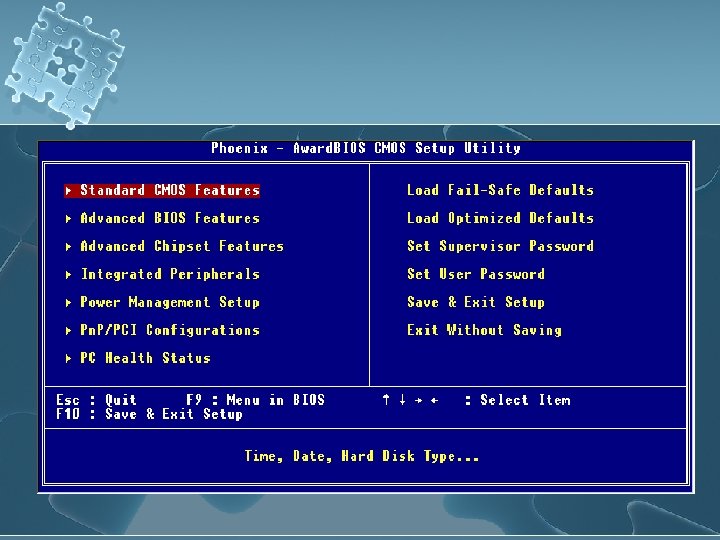This screenshot has height=540, width=720.
Task: Click the 'F9 : Menu in BIOS' hint
Action: click(x=255, y=400)
